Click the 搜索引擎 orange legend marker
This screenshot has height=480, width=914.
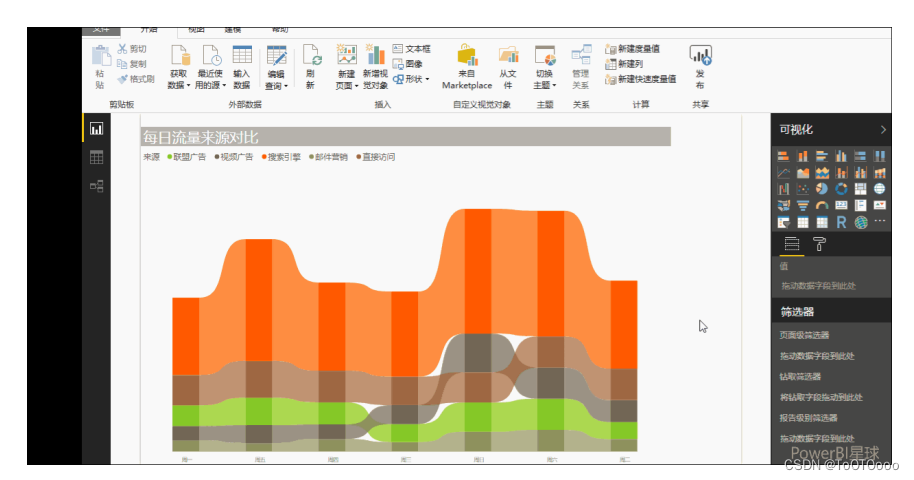pyautogui.click(x=264, y=157)
